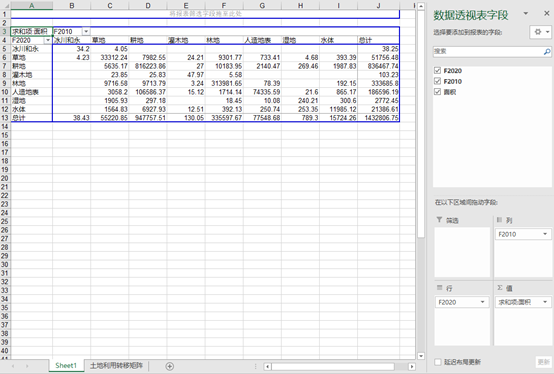Open F2010 dropdown in the 列 area

tap(545, 234)
